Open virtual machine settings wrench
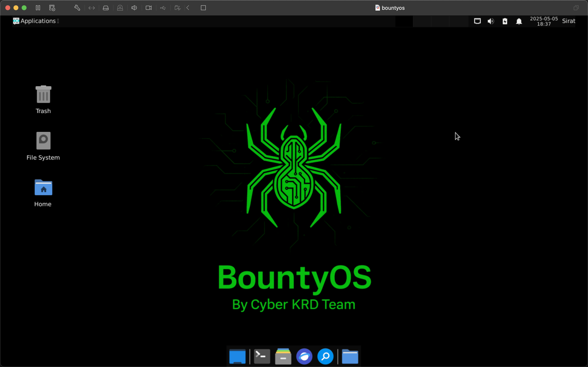 77,8
